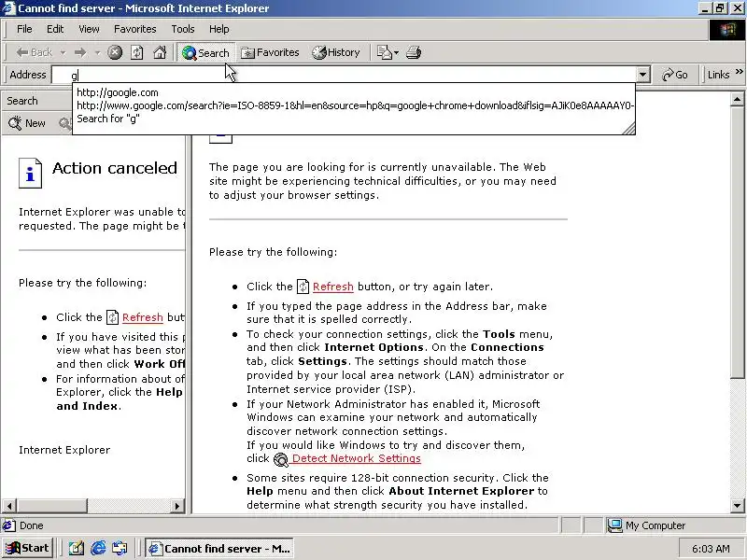Screen dimensions: 747x560
Task: Click the Windows logo throbber icon
Action: pyautogui.click(x=727, y=30)
